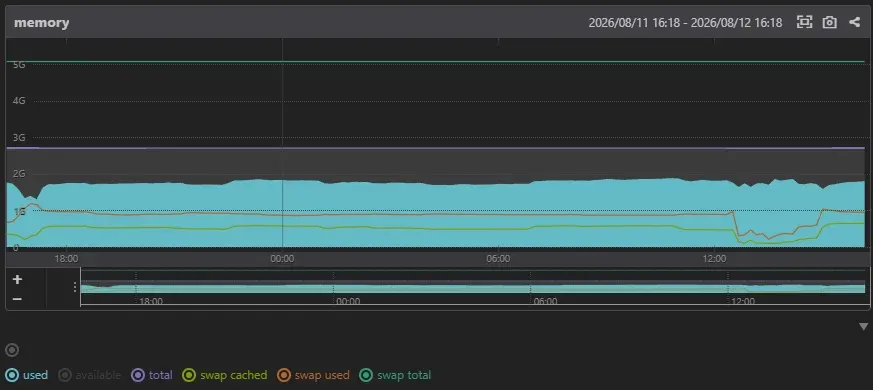
Task: Hide the 'swap used' series
Action: [x=313, y=375]
